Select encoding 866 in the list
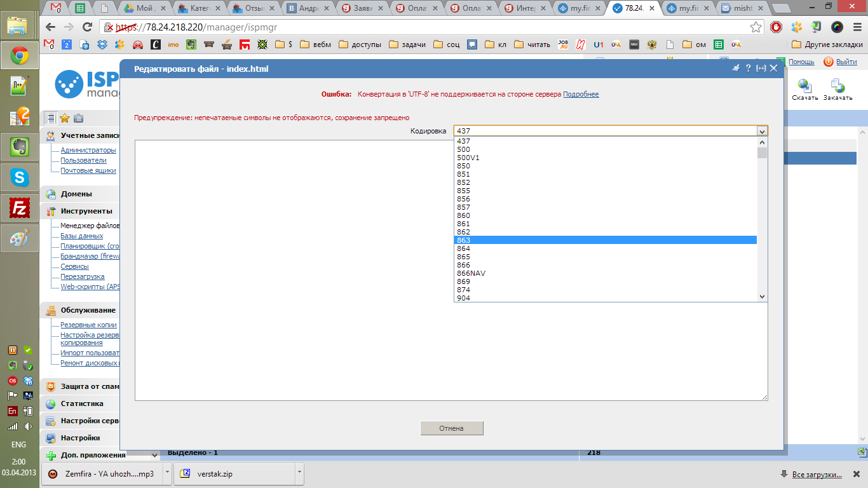Image resolution: width=868 pixels, height=488 pixels. coord(463,265)
